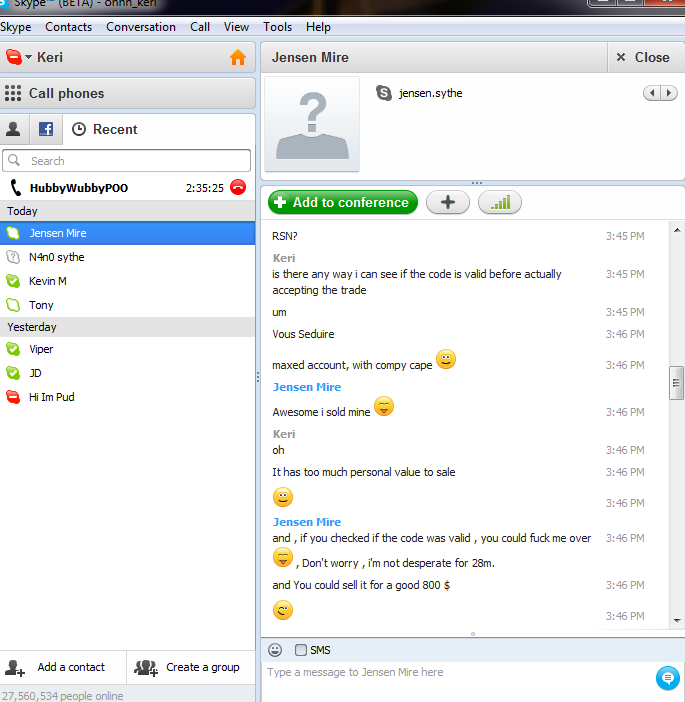Click the next arrow in profile header

[x=669, y=93]
